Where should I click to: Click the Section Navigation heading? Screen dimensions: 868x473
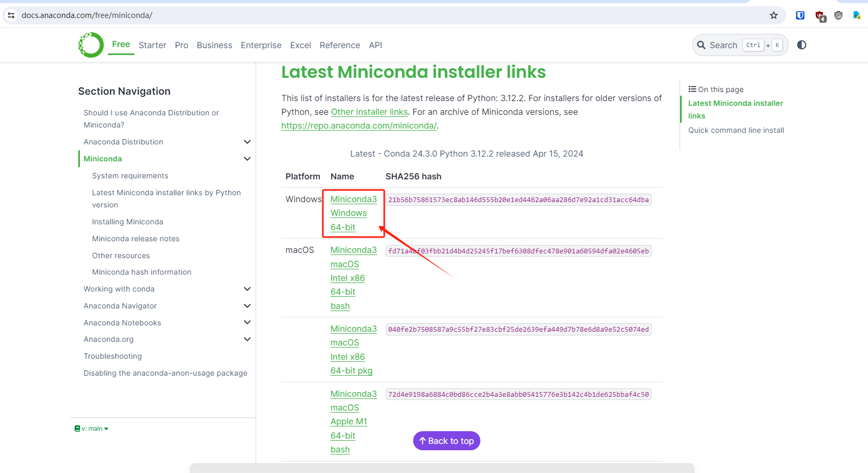124,91
